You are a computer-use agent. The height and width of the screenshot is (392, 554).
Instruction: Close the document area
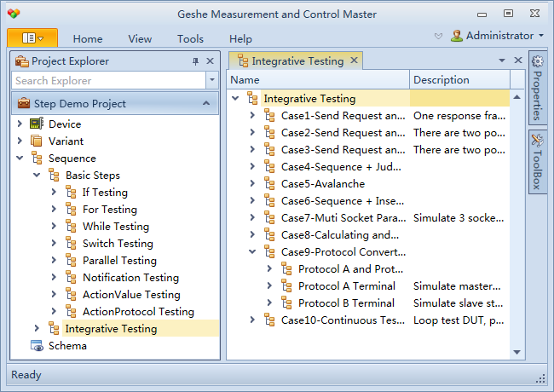coord(518,61)
